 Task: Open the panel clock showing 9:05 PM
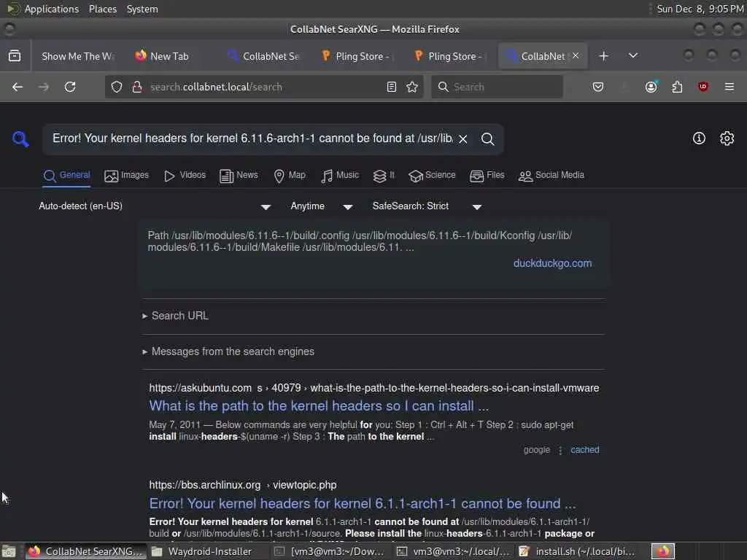[x=700, y=9]
